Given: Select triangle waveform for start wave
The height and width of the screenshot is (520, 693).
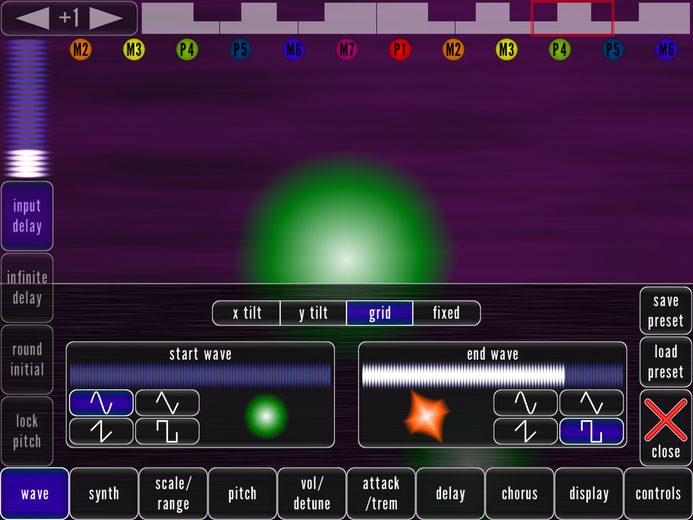Looking at the screenshot, I should click(x=167, y=403).
